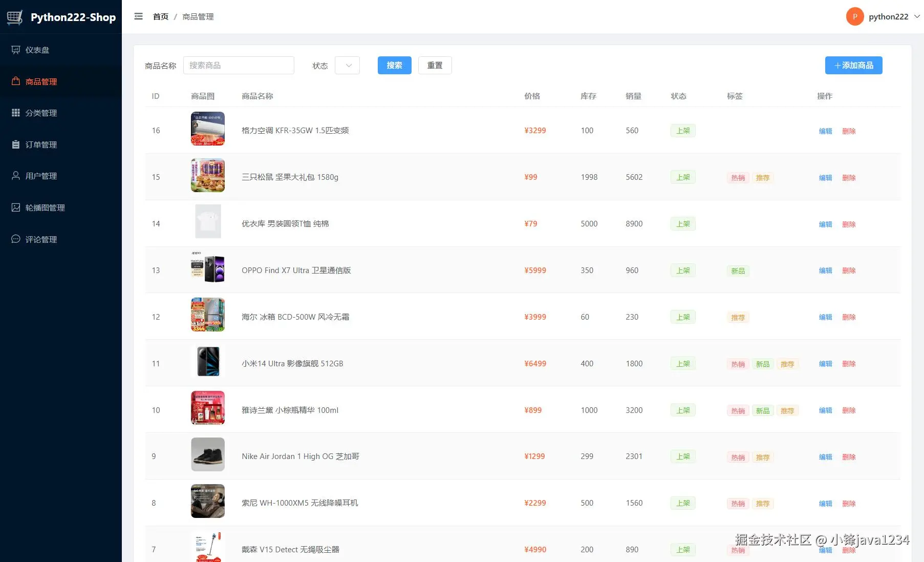The height and width of the screenshot is (562, 924).
Task: Click 删除 for 三只松鼠 row
Action: [849, 178]
